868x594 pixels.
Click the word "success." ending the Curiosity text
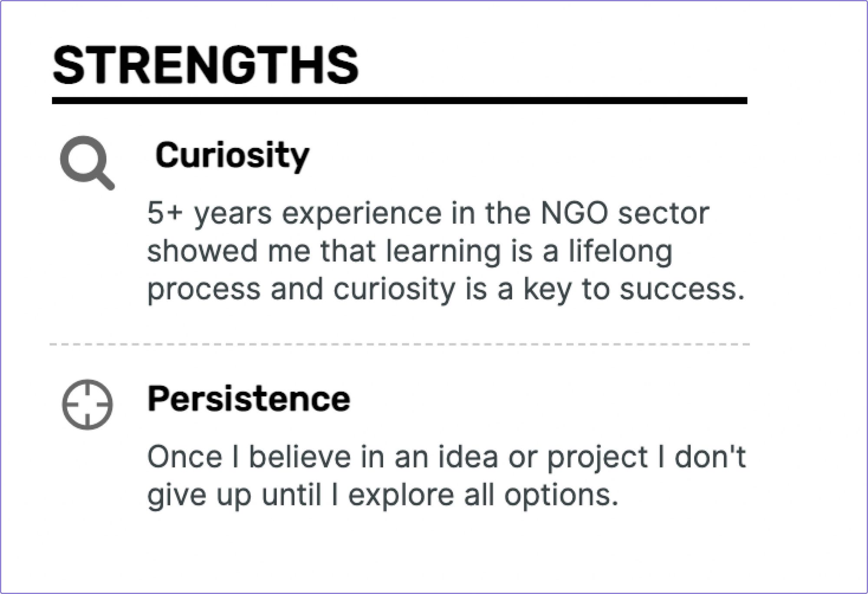click(682, 290)
